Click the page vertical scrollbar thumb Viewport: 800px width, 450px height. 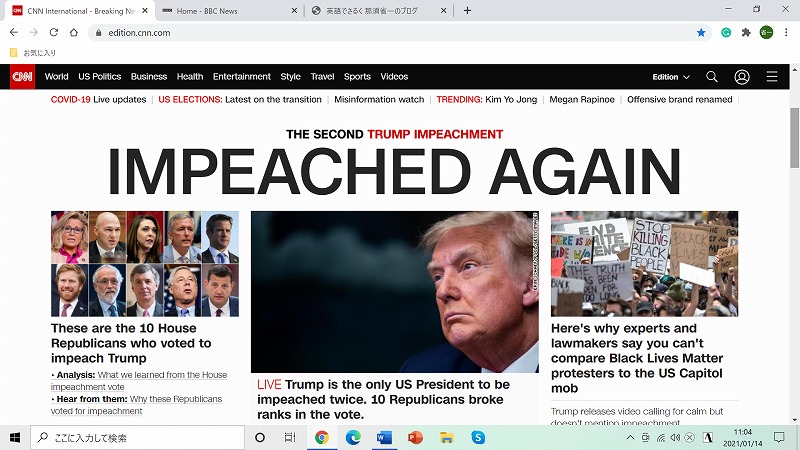pos(794,138)
